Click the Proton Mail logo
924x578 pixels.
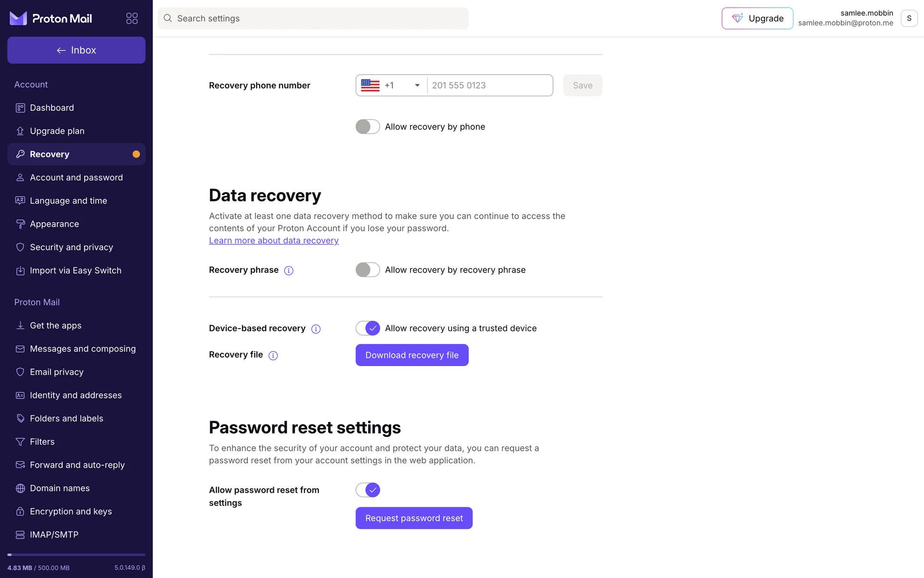(51, 18)
